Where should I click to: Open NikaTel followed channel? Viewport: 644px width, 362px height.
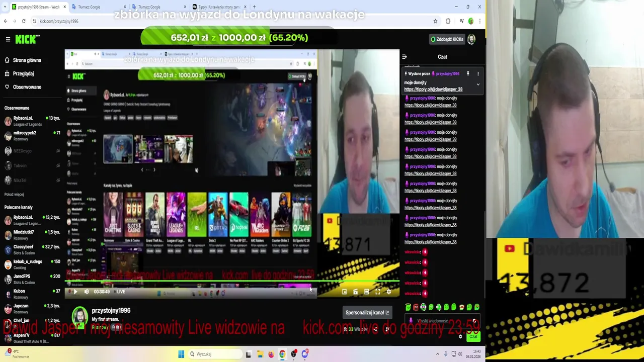click(x=31, y=180)
